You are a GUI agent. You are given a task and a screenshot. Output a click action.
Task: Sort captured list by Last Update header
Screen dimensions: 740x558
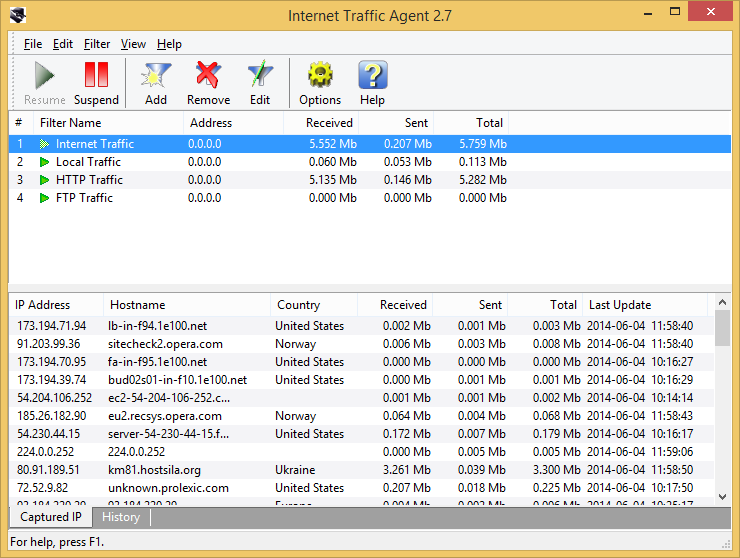point(645,305)
